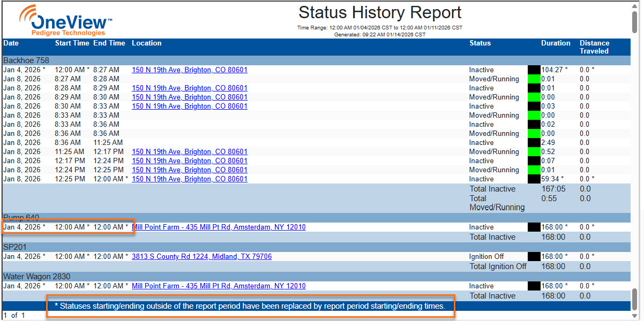This screenshot has height=321, width=644.
Task: Click the 167:05 Total Inactive value
Action: 553,189
